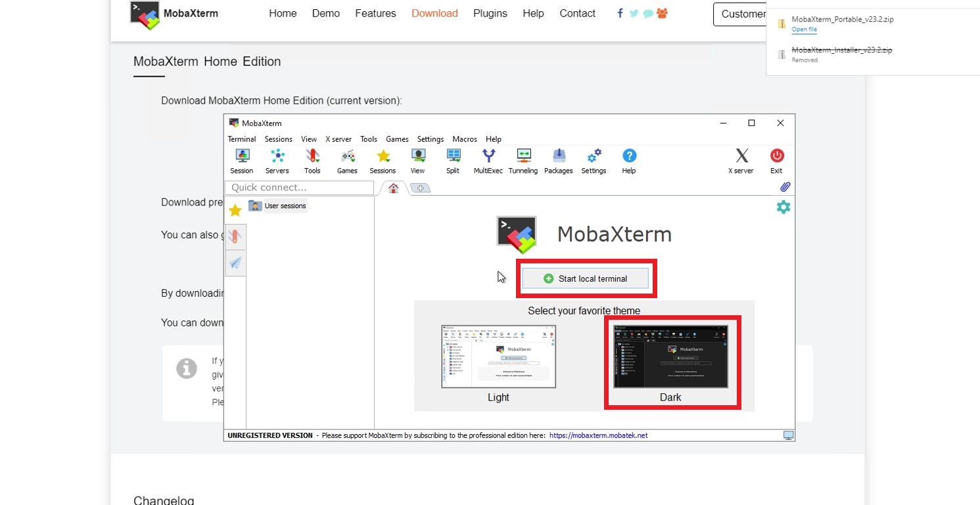Select the Light theme thumbnail

coord(498,357)
